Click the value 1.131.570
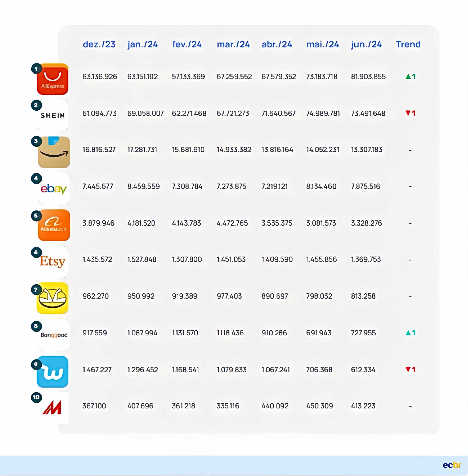Viewport: 468px width, 476px height. (185, 333)
